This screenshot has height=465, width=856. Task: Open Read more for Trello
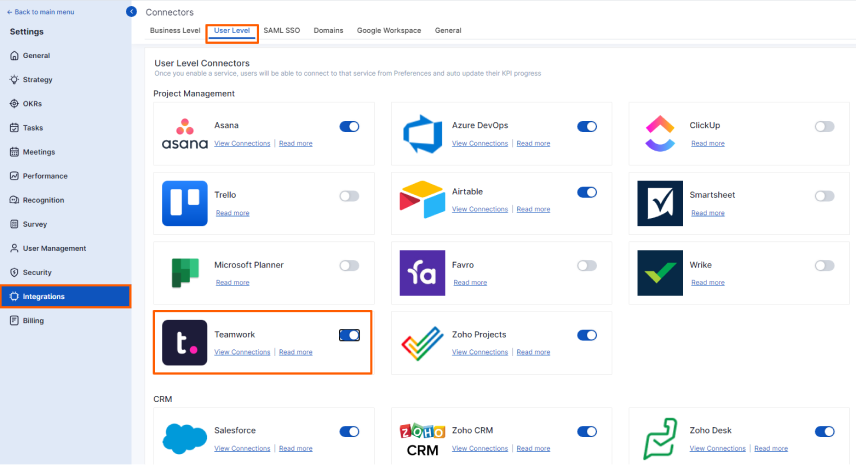point(232,213)
